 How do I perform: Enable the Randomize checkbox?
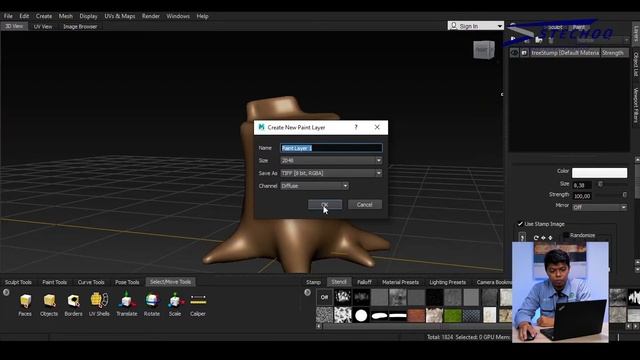coord(566,235)
